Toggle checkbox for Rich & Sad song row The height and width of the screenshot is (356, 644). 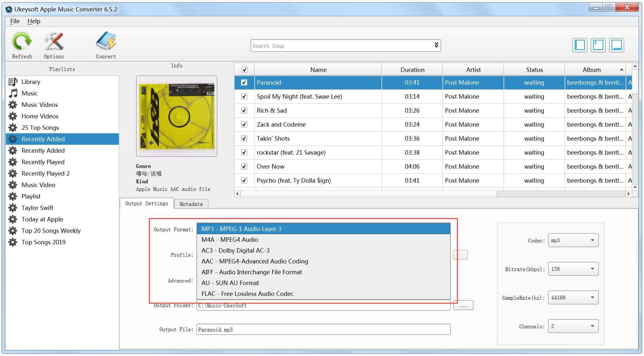point(244,110)
